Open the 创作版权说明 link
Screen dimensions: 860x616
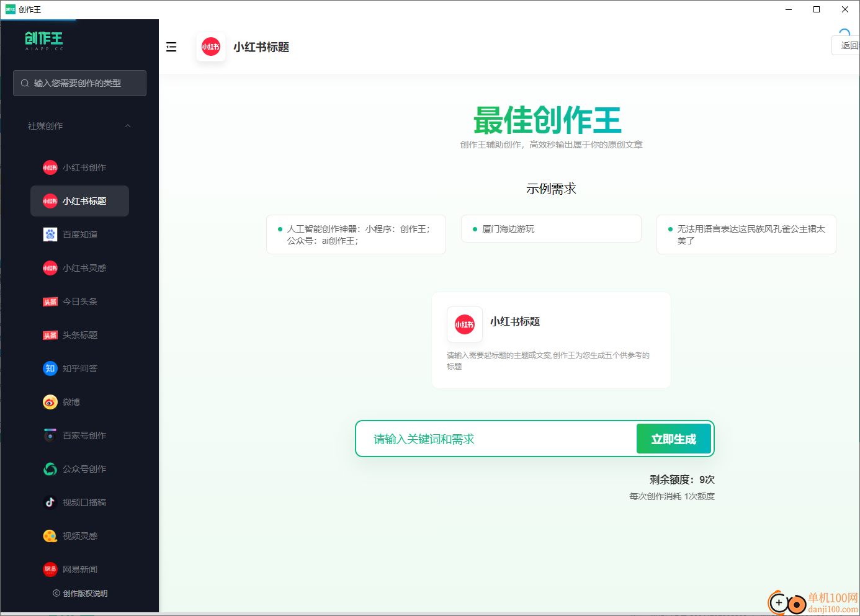point(80,594)
